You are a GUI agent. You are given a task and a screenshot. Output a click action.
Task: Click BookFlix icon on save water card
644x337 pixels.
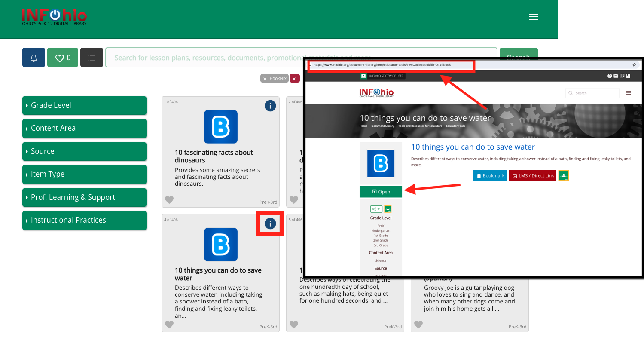221,245
